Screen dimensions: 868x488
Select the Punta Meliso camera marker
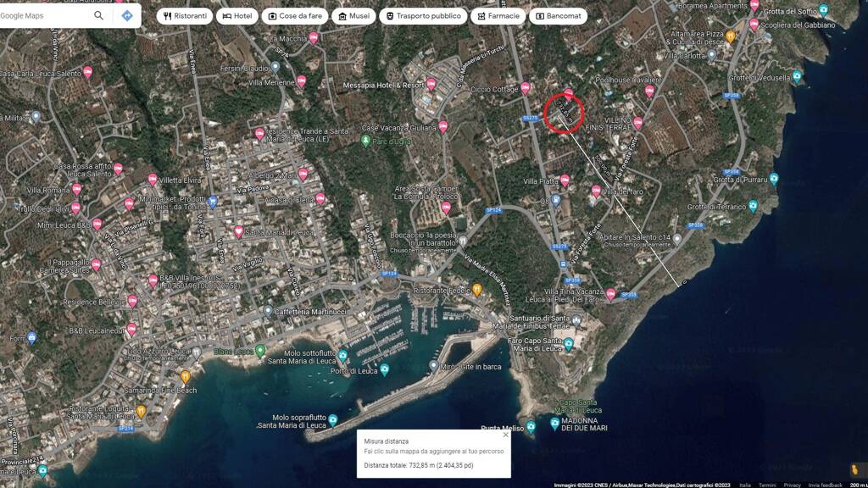(x=530, y=427)
